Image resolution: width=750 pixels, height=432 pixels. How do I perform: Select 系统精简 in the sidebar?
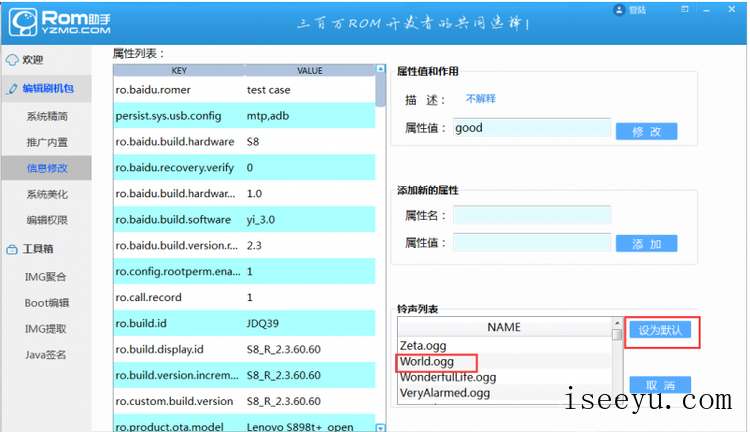46,116
